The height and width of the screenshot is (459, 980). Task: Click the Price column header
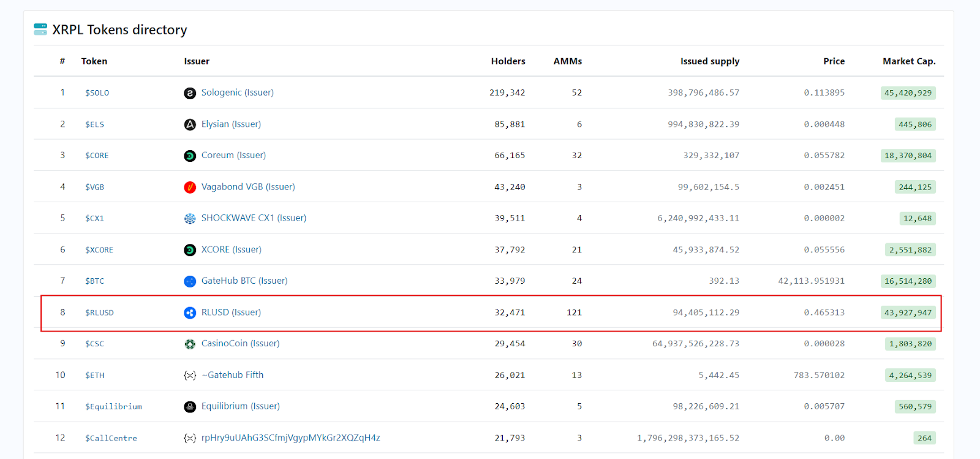[834, 61]
